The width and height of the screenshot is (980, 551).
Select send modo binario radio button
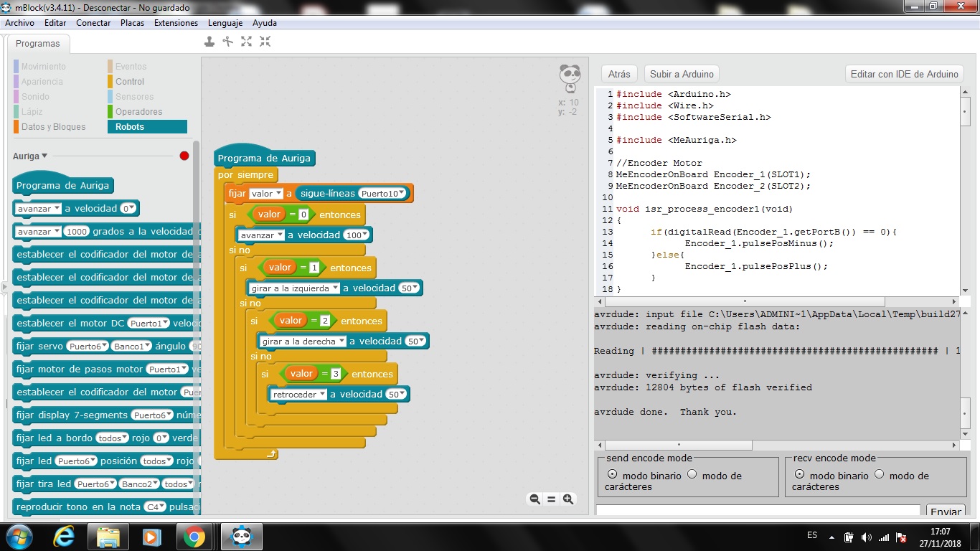[612, 474]
